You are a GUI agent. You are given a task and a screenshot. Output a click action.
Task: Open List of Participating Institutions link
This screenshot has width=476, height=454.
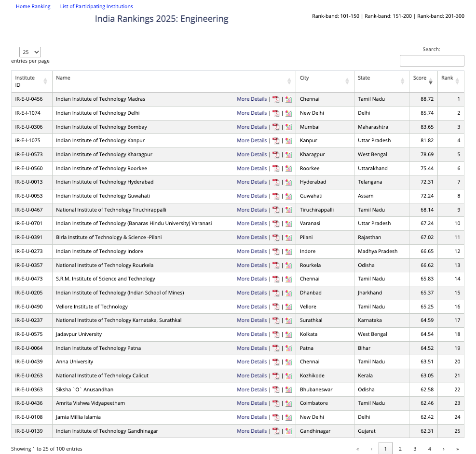coord(96,6)
